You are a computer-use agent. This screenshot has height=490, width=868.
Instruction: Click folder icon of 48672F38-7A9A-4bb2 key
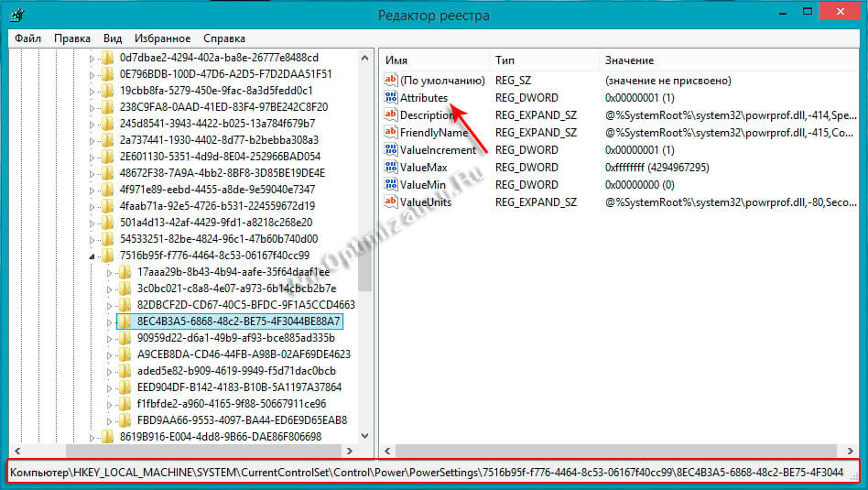pyautogui.click(x=107, y=173)
